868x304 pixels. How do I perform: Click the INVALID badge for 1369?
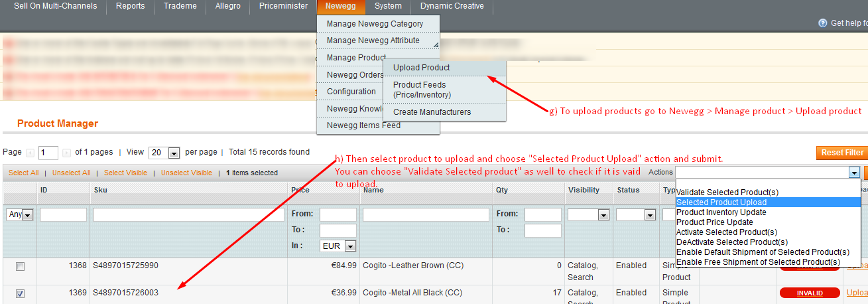[810, 293]
